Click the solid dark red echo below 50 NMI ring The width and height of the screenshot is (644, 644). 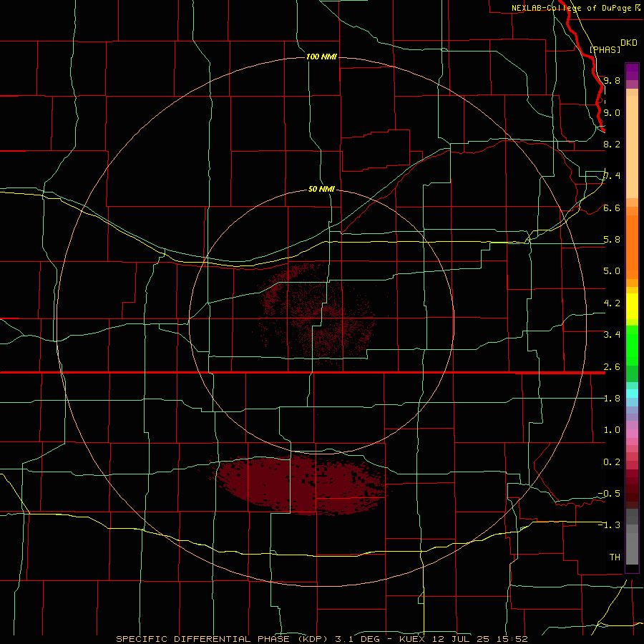click(300, 484)
